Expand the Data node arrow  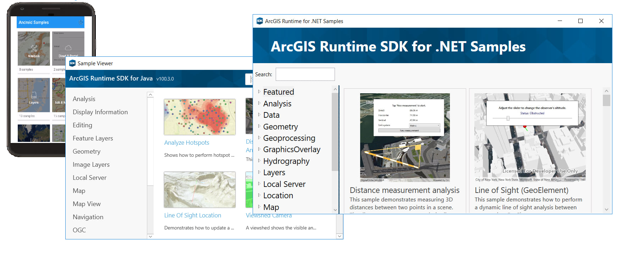259,115
